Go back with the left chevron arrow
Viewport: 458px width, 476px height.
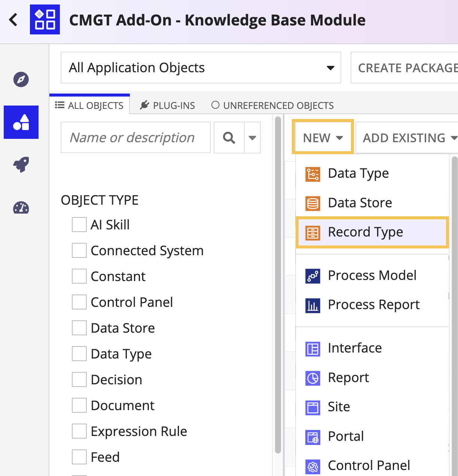13,19
